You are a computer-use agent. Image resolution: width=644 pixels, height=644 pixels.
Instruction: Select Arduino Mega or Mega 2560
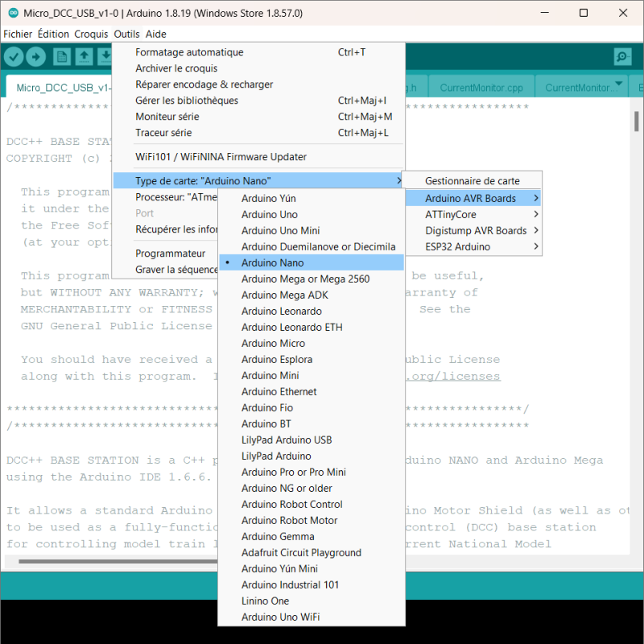tap(312, 279)
